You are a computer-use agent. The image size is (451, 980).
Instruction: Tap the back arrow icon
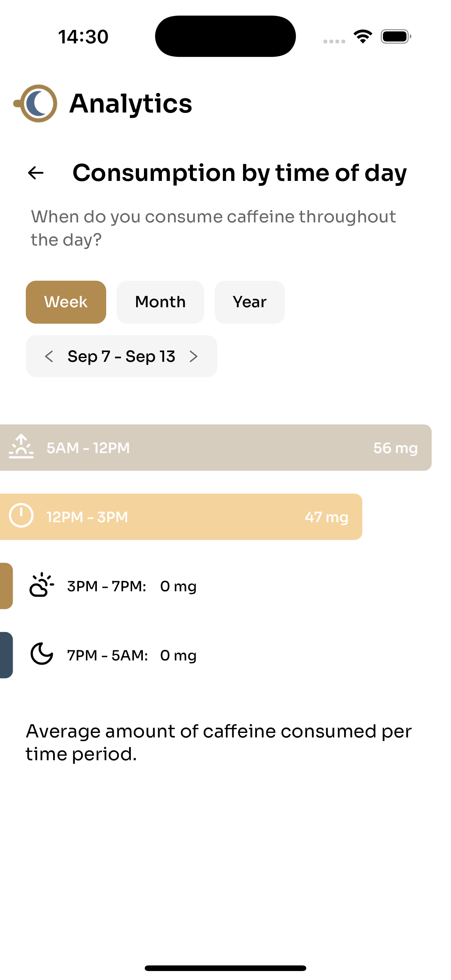tap(36, 173)
